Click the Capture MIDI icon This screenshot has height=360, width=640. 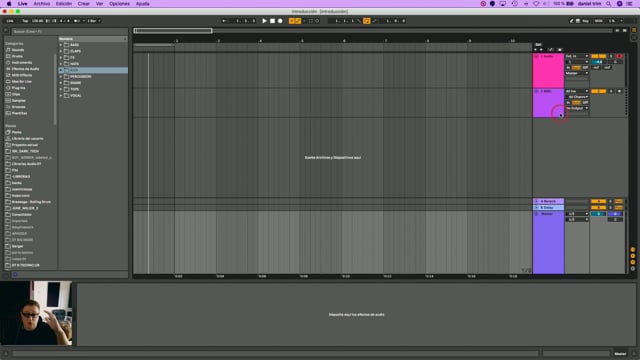(x=311, y=21)
